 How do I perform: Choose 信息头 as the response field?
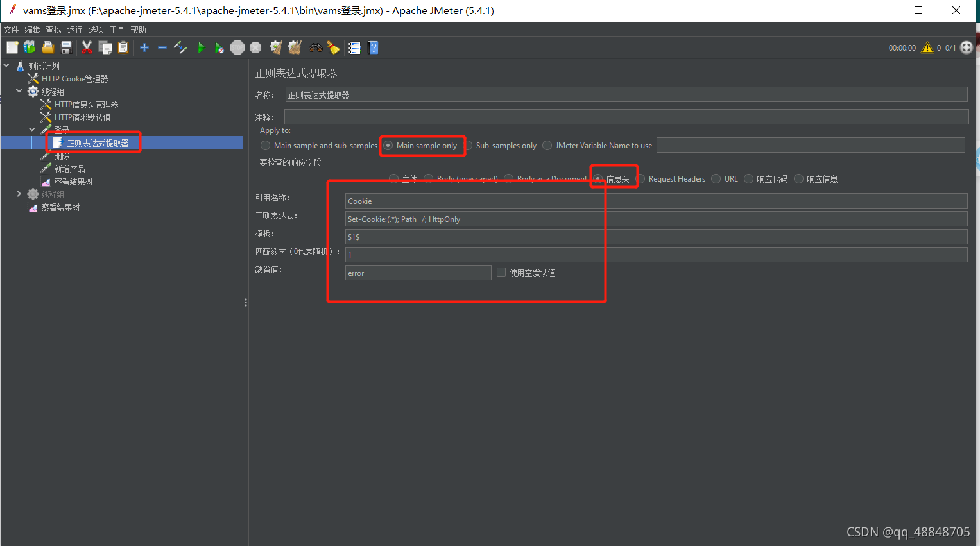click(x=597, y=178)
